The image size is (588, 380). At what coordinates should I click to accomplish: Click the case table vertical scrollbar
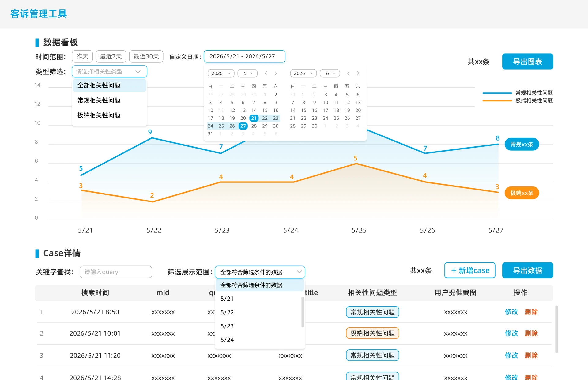coord(556,329)
